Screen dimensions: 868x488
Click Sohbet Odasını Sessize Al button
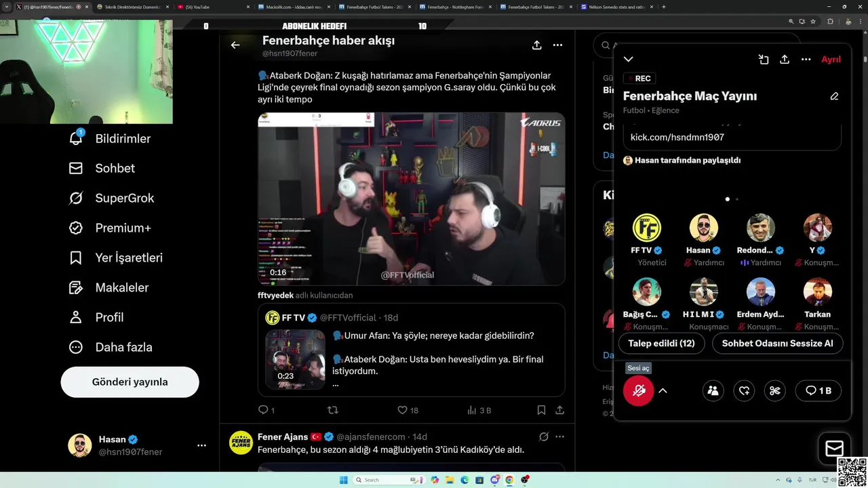[777, 343]
